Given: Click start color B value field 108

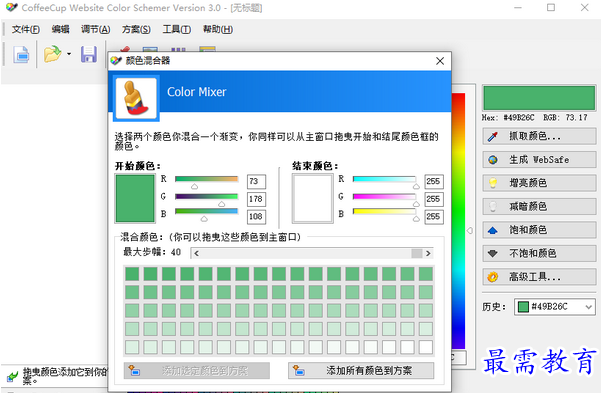Looking at the screenshot, I should [x=256, y=216].
